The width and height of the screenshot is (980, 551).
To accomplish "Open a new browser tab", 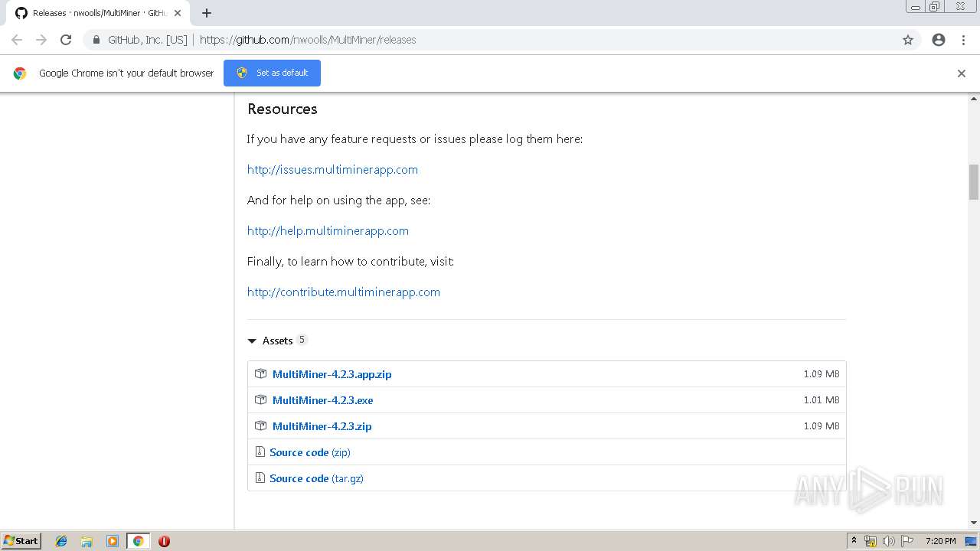I will click(207, 13).
